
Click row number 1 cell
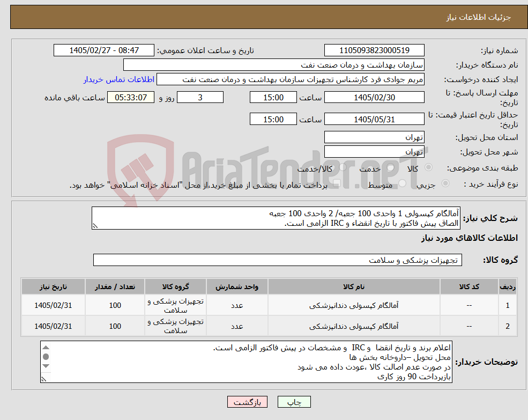(508, 305)
